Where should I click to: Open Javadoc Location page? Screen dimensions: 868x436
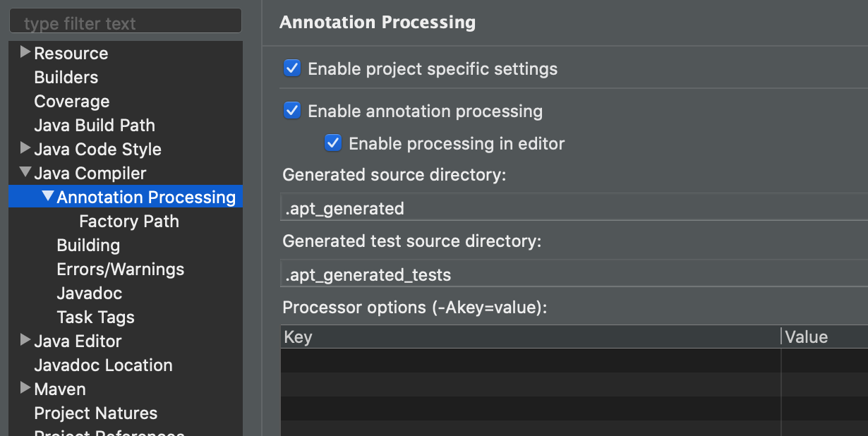103,365
